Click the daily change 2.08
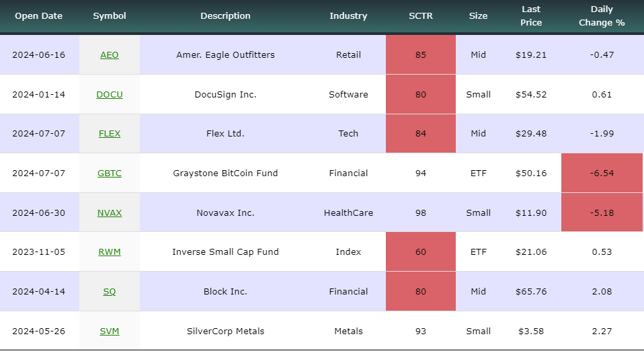The image size is (644, 351). 602,291
